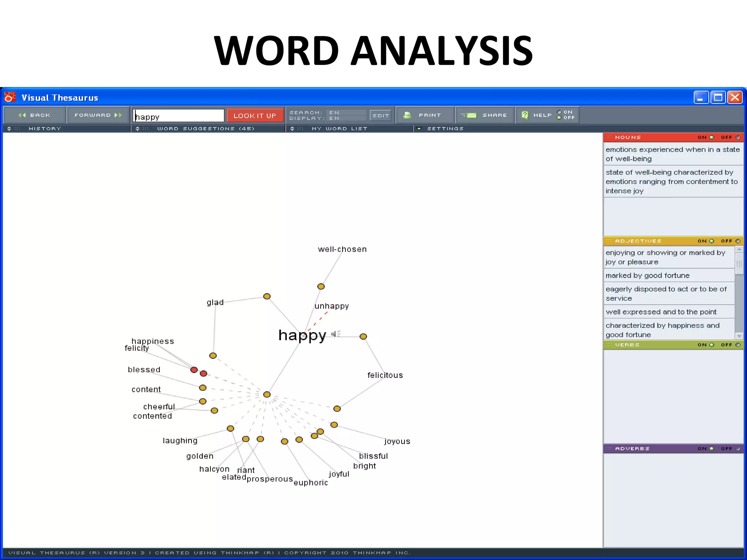This screenshot has height=560, width=747.
Task: Turn adverbs OFF radio button
Action: pos(738,449)
